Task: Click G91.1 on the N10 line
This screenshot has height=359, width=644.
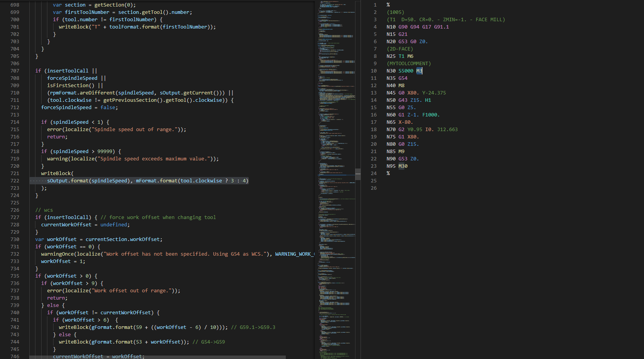Action: 441,27
